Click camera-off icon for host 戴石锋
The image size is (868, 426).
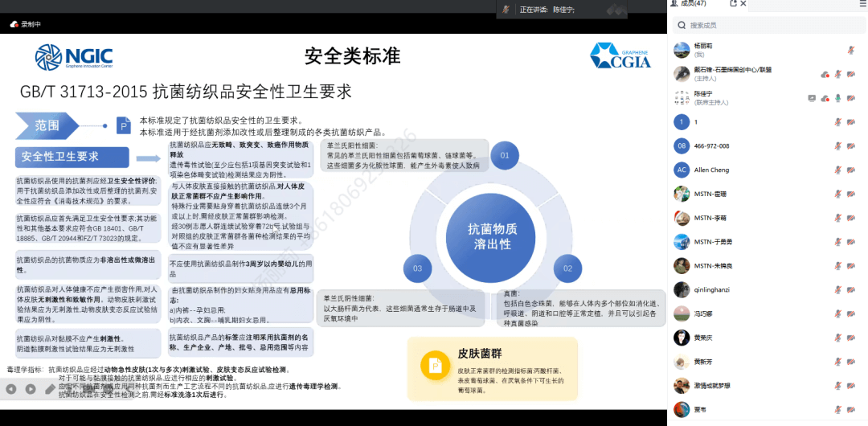[x=851, y=74]
